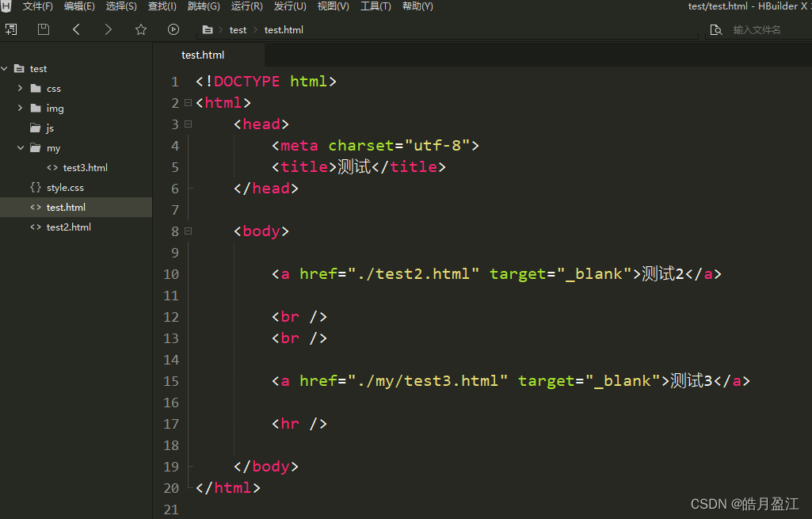Expand the img folder chevron
This screenshot has height=519, width=812.
coord(20,108)
